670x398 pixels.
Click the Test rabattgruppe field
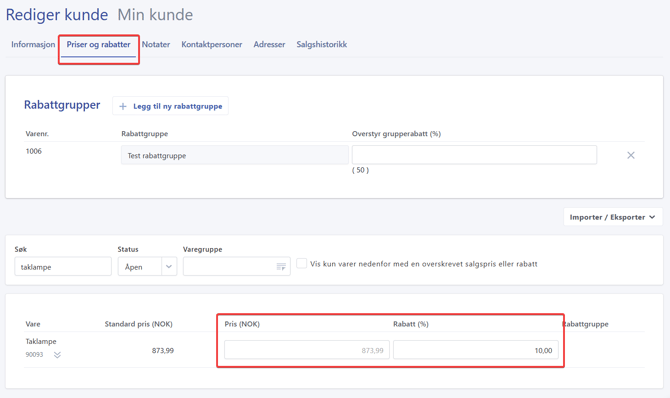coord(235,155)
